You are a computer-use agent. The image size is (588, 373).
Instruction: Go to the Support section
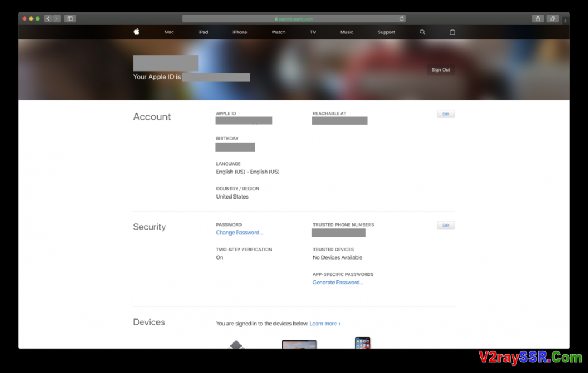(386, 32)
